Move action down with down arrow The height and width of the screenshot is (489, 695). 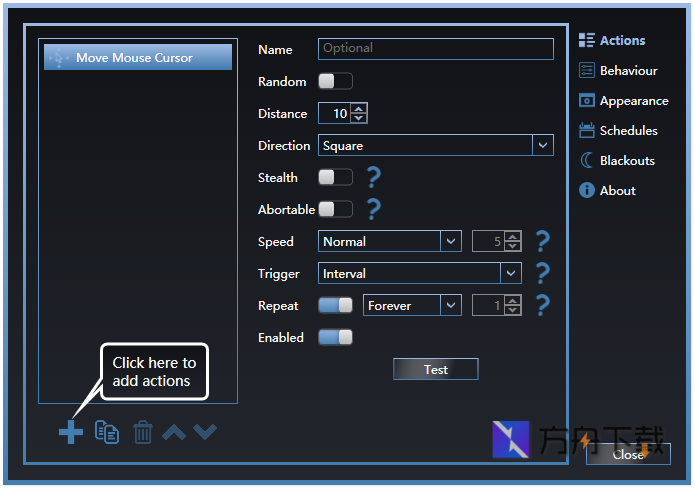205,432
